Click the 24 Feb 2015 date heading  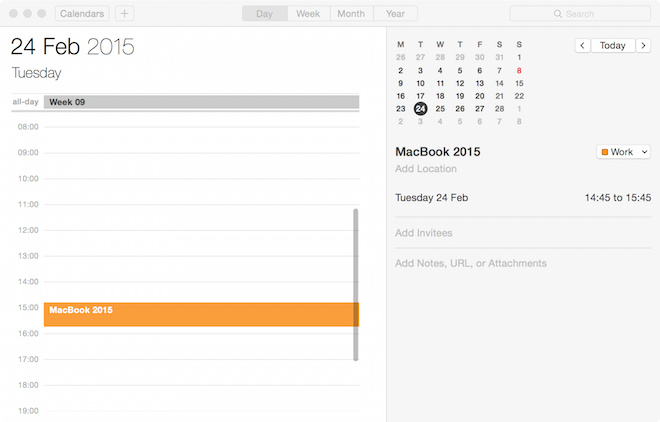point(72,46)
